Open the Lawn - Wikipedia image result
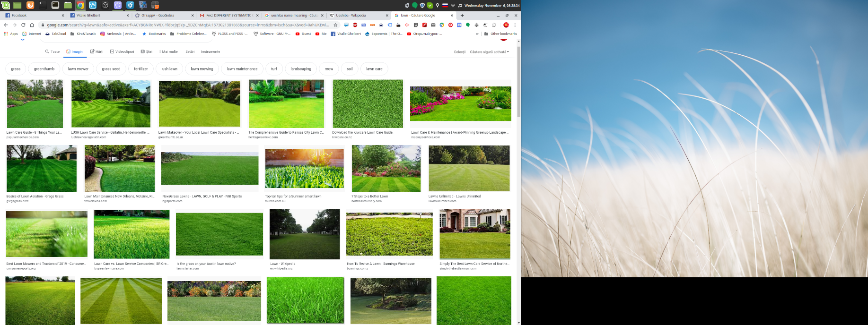This screenshot has width=868, height=325. pyautogui.click(x=305, y=234)
